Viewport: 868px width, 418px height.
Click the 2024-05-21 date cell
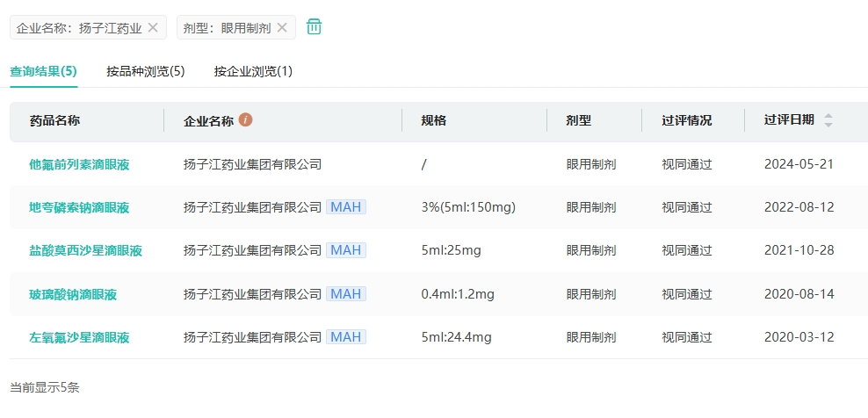coord(799,164)
